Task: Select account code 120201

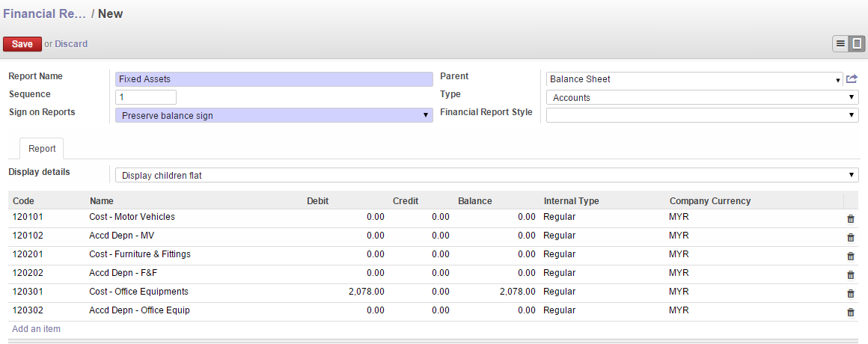Action: pos(28,254)
